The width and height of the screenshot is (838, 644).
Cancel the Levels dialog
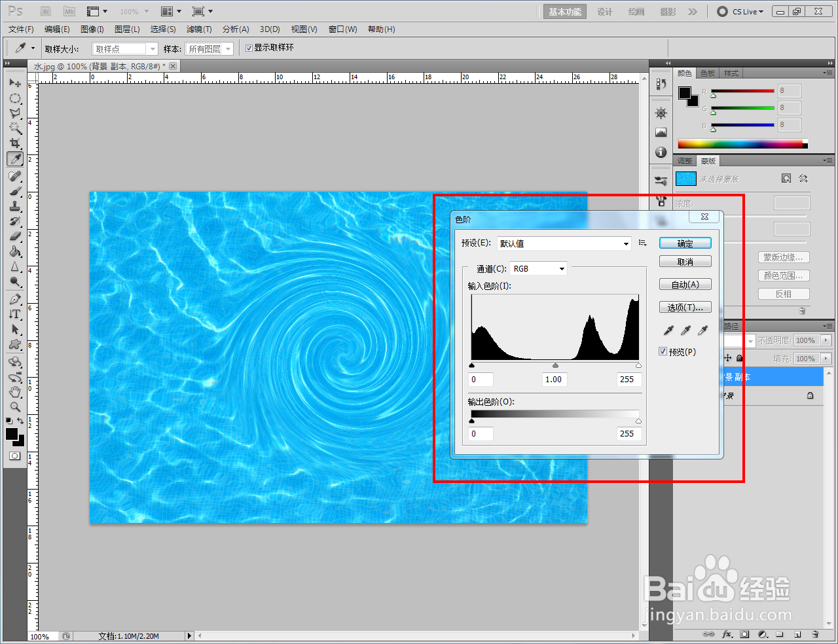[685, 262]
